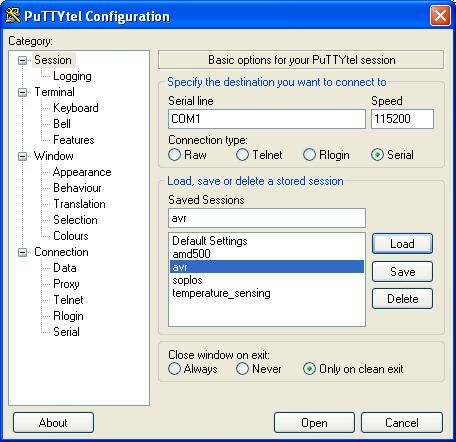Click the PuTTYtel icon in title bar
456x442 pixels.
[x=13, y=15]
